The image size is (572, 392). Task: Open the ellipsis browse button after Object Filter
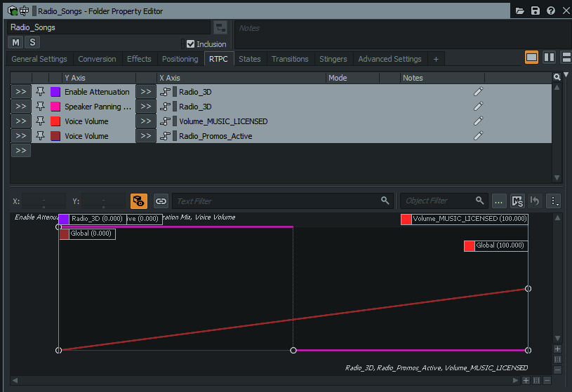(499, 201)
